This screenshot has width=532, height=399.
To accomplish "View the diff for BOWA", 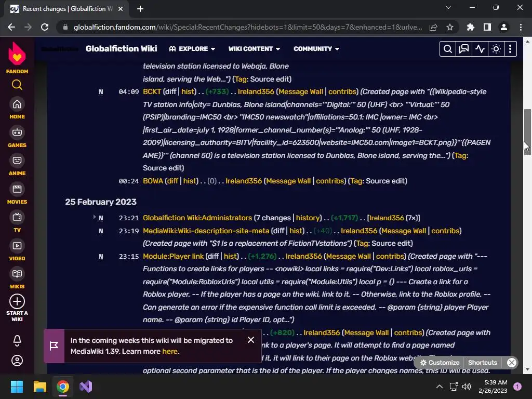I will (x=172, y=181).
